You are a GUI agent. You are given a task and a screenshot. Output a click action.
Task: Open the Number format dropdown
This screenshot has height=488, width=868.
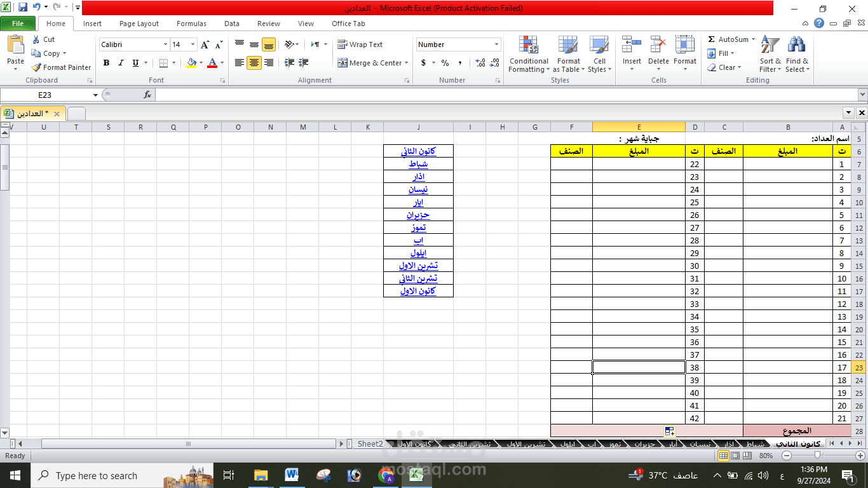(496, 44)
